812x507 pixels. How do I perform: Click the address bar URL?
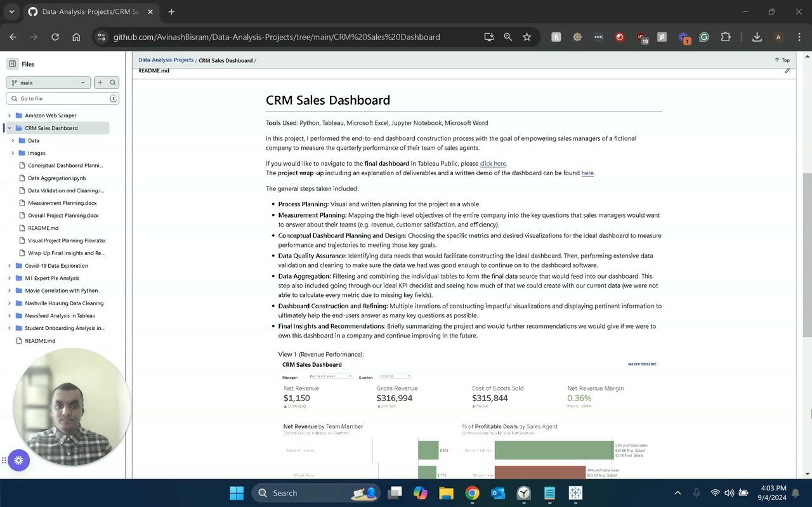[x=277, y=37]
